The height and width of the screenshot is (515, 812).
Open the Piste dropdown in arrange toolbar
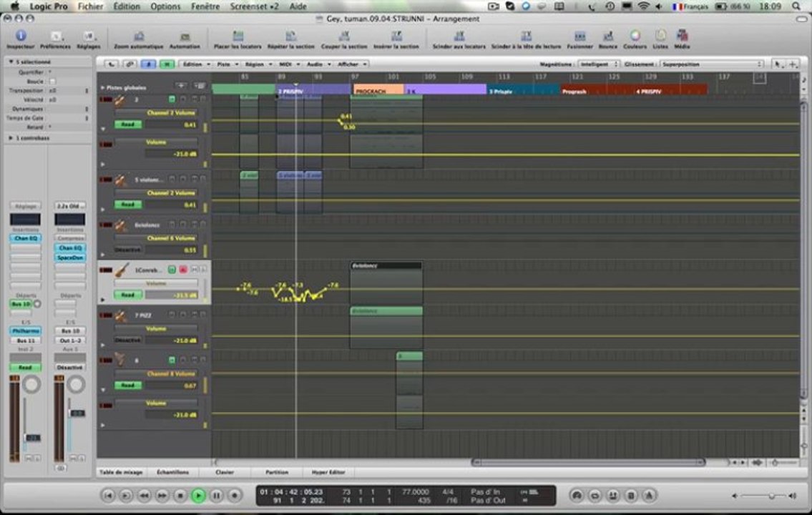[228, 64]
